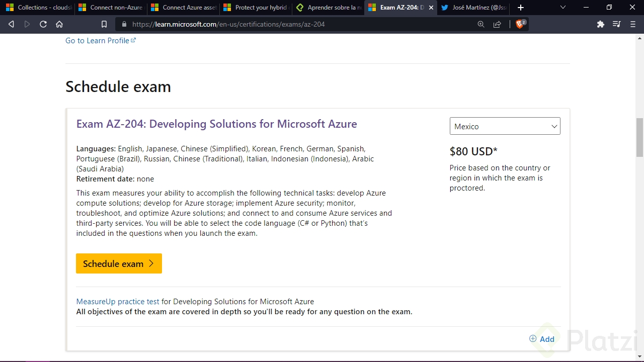Image resolution: width=644 pixels, height=362 pixels.
Task: Click the Add button near Platzi watermark
Action: [x=542, y=339]
